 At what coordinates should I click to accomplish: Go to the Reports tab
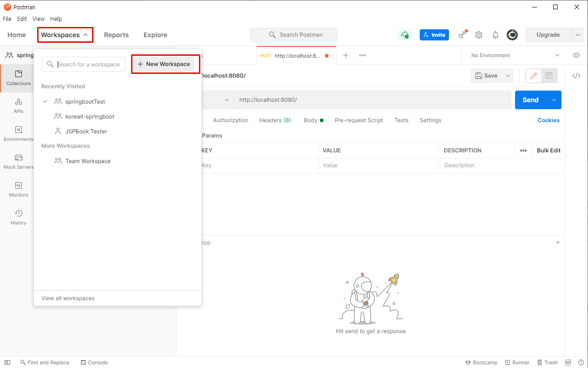[116, 35]
